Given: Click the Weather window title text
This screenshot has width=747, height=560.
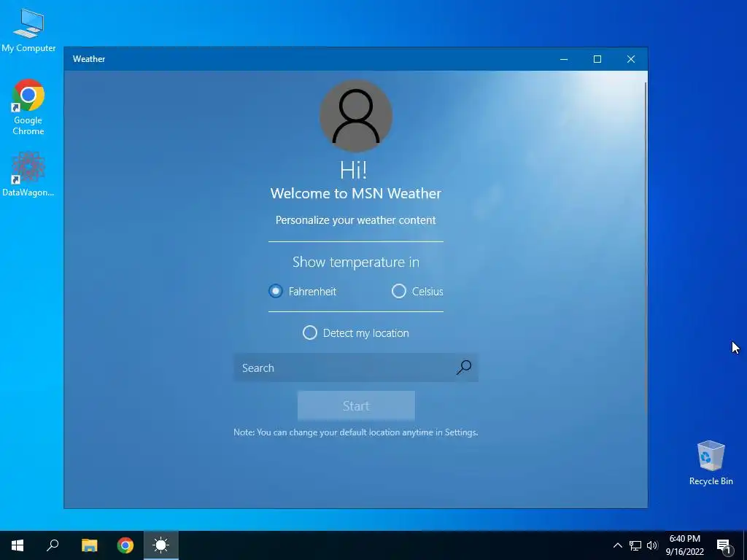Looking at the screenshot, I should [89, 59].
